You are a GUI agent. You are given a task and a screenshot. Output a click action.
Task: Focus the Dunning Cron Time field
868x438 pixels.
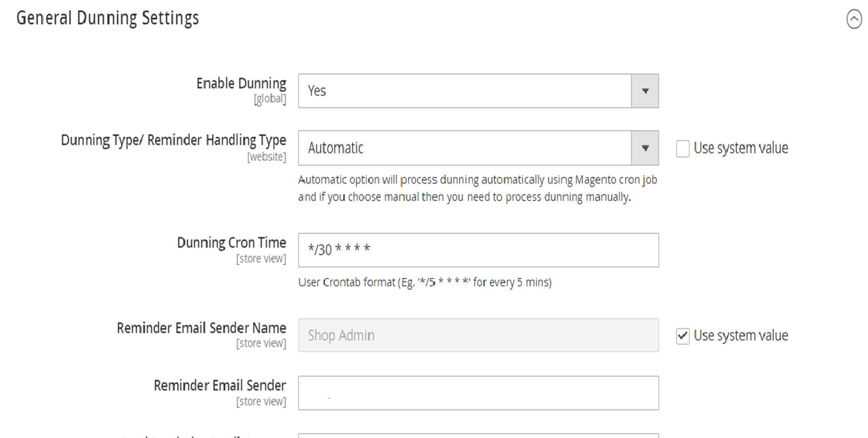[x=478, y=250]
